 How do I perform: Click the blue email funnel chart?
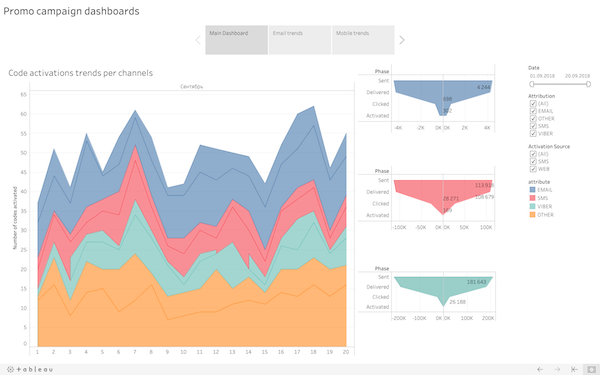(443, 98)
